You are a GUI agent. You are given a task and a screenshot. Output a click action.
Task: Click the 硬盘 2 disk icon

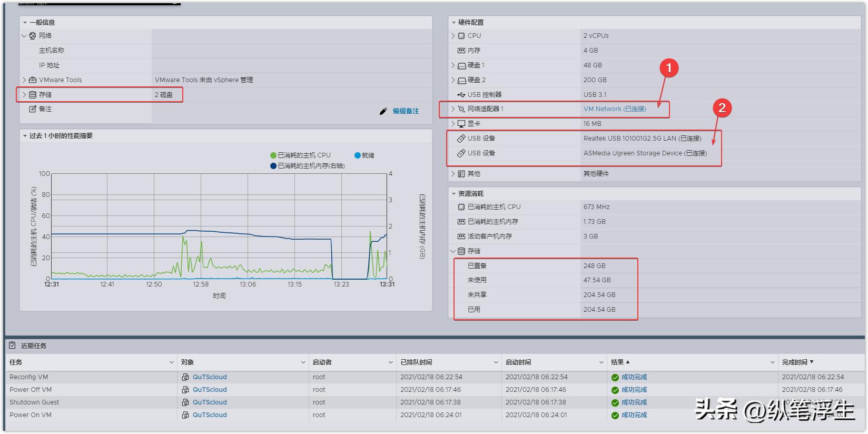point(461,80)
